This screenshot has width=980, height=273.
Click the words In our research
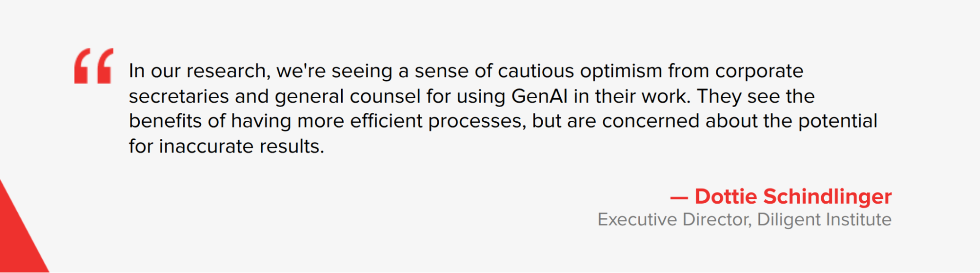199,71
